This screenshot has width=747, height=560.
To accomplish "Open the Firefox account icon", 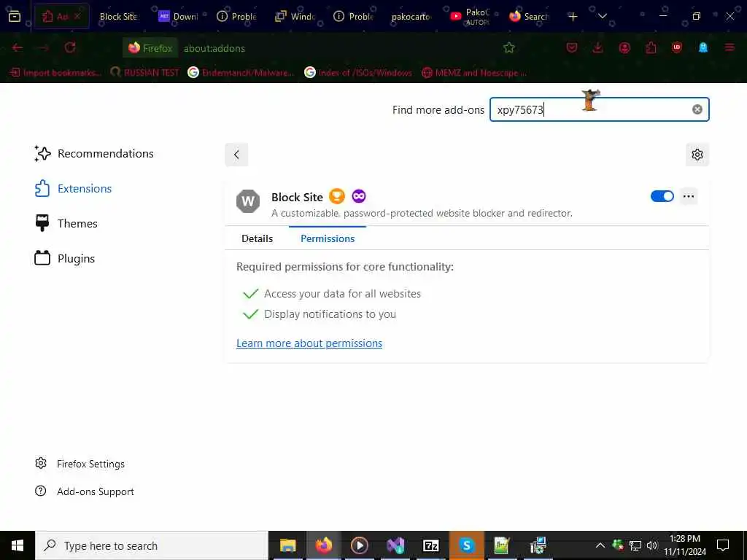I will click(x=624, y=47).
